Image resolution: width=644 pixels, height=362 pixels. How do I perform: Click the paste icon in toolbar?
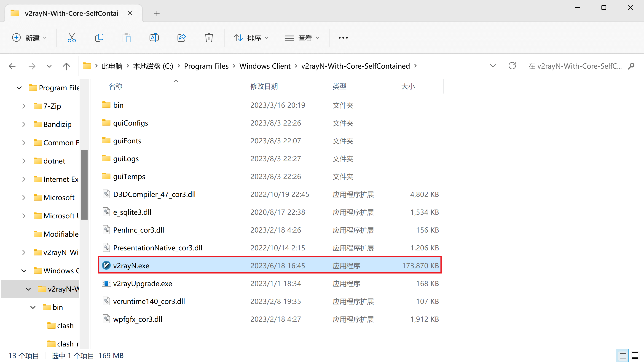[x=127, y=38]
